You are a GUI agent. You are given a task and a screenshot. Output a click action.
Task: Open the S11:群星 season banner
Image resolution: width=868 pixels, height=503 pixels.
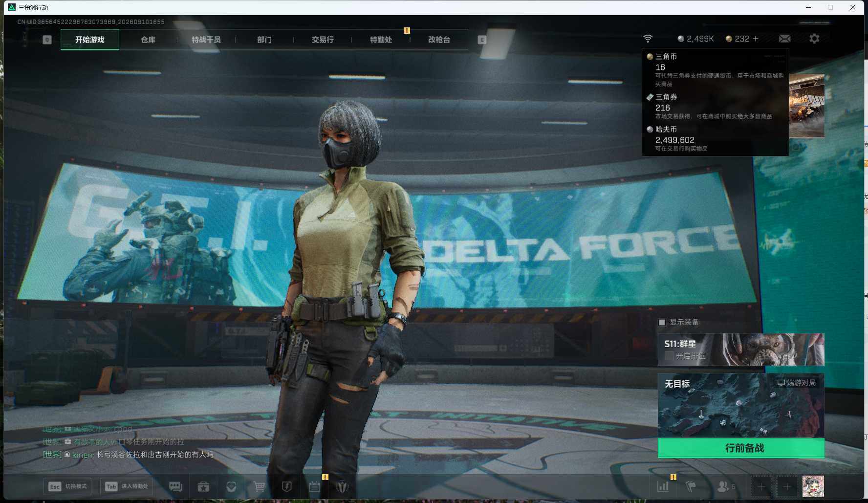741,350
